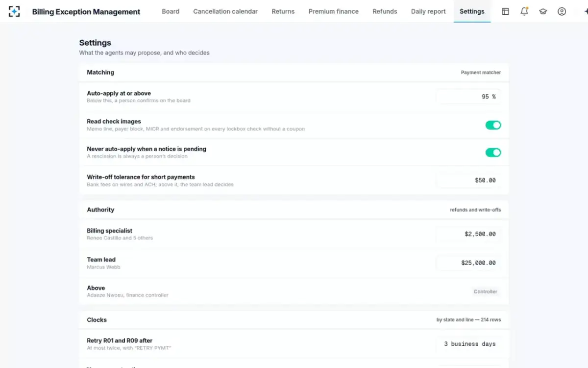Click "A rescission is always a person's decision"

point(137,157)
